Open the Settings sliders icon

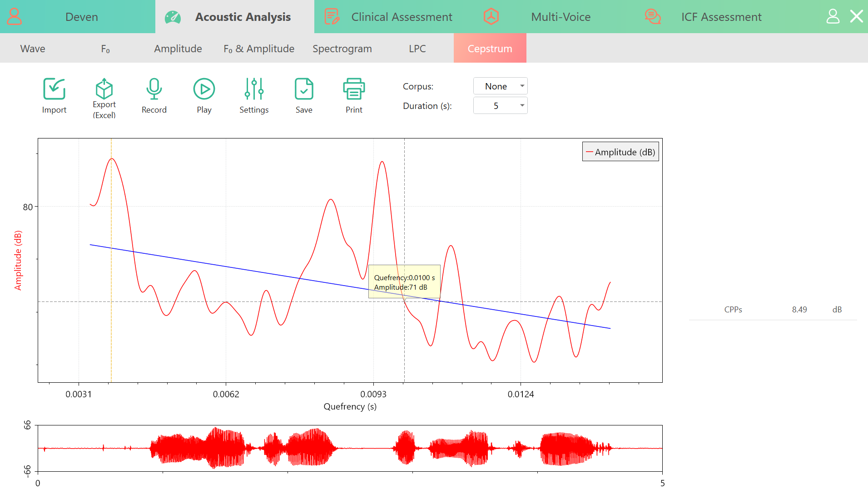click(x=254, y=89)
